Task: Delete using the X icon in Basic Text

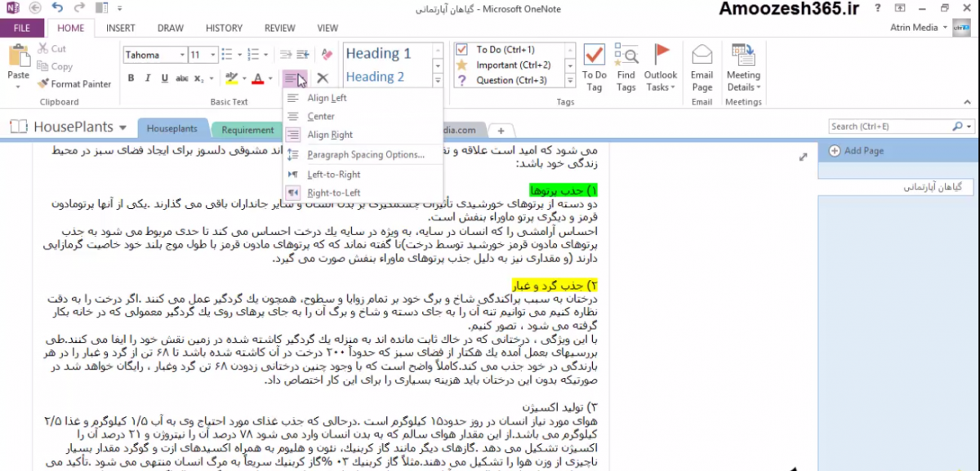Action: (x=323, y=78)
